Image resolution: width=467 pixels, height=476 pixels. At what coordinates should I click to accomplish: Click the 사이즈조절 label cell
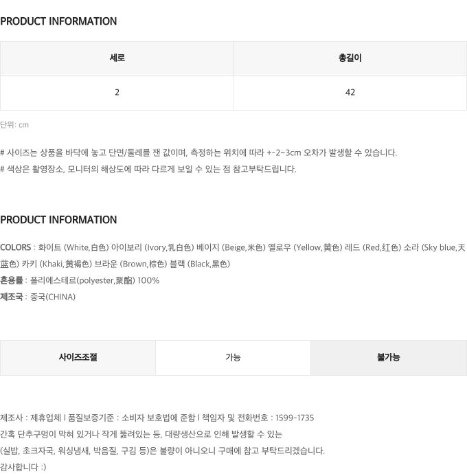tap(78, 358)
